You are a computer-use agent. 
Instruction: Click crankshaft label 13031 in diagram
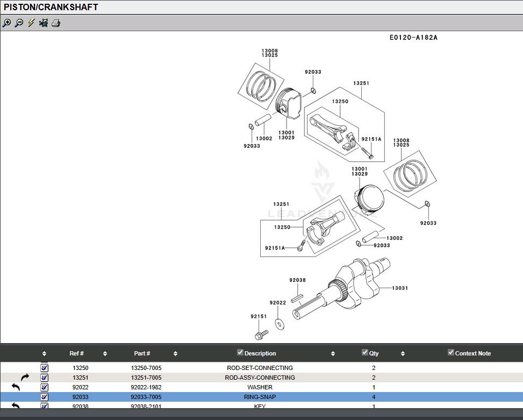400,288
